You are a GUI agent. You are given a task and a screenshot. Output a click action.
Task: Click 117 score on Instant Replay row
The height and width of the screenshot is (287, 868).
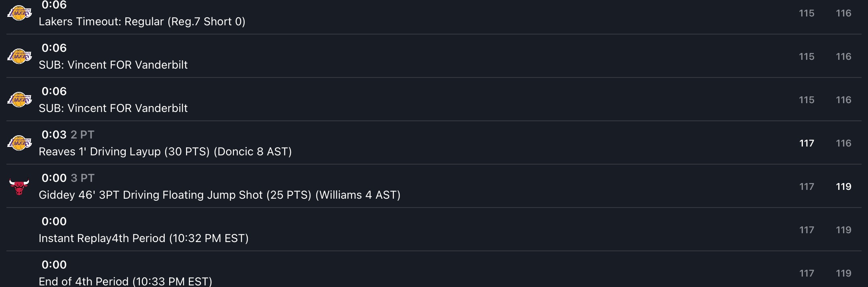tap(807, 230)
